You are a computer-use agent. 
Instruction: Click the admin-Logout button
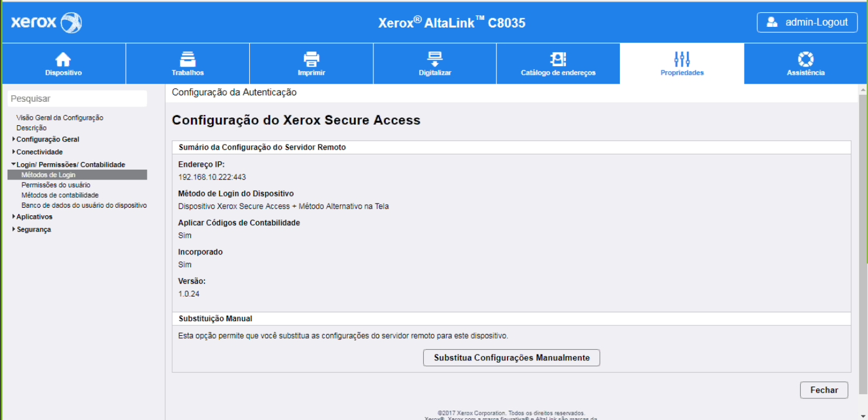pos(807,22)
